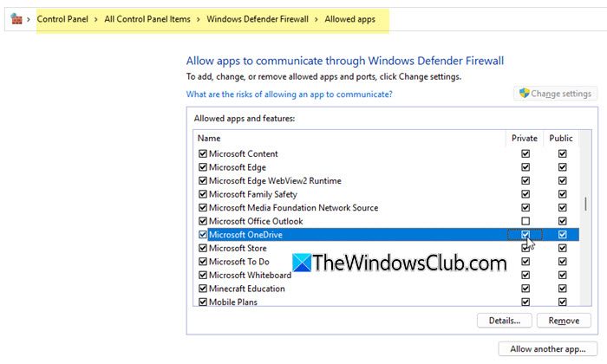Click the firewall icon in address bar

point(16,18)
